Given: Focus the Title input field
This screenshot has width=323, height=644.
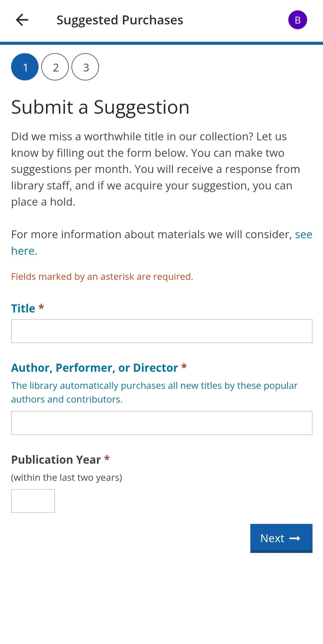Looking at the screenshot, I should click(162, 331).
